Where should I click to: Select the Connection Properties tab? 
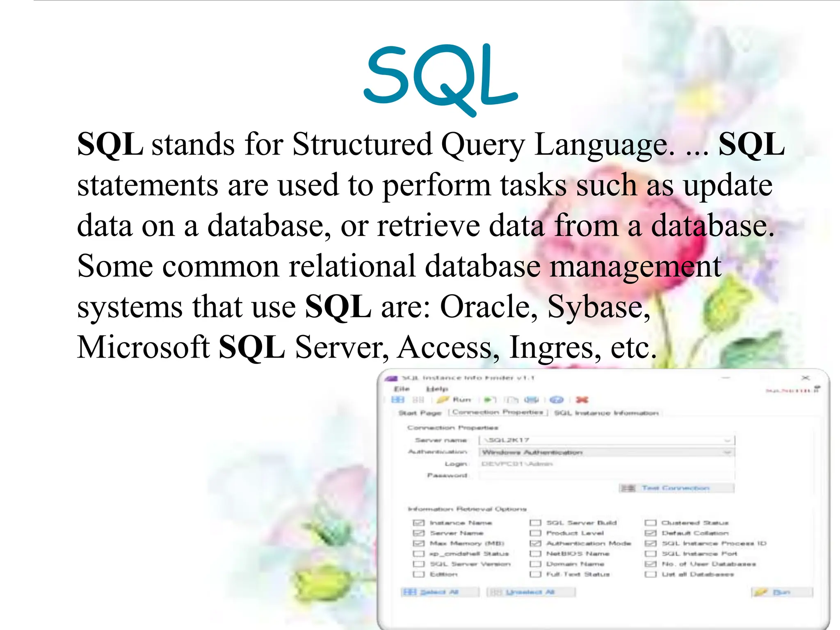pyautogui.click(x=498, y=412)
